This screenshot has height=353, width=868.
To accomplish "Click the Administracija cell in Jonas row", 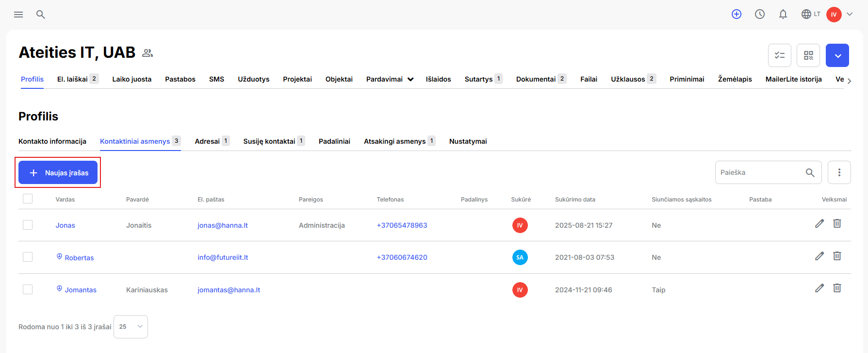I will click(322, 225).
